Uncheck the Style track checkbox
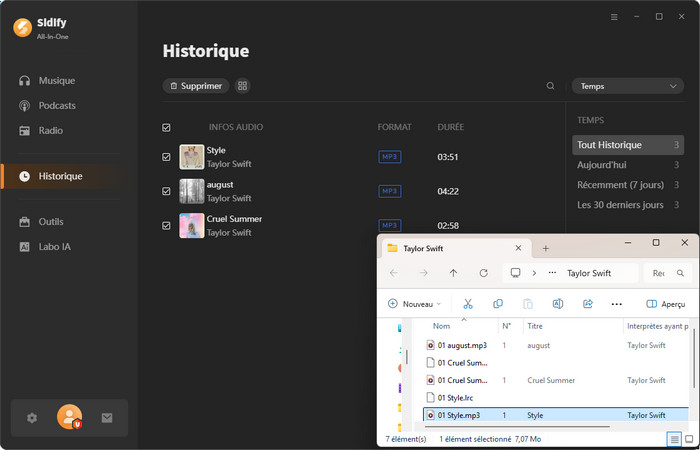The height and width of the screenshot is (450, 700). (166, 157)
